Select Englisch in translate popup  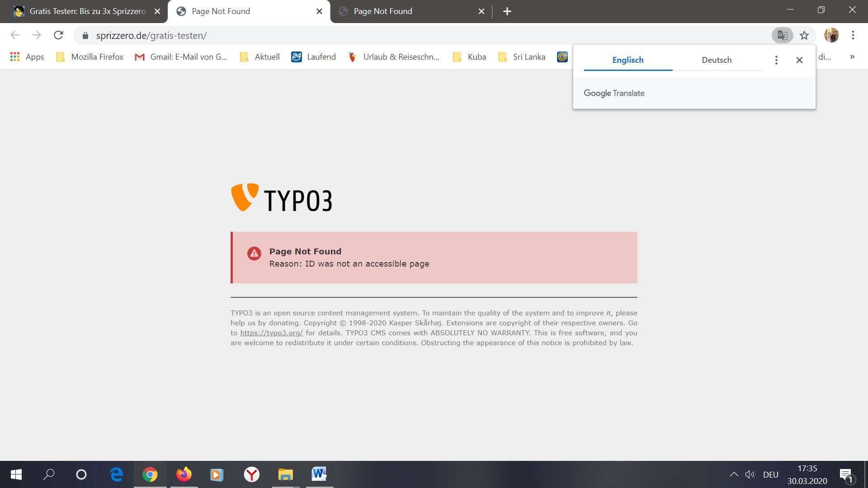(x=628, y=60)
